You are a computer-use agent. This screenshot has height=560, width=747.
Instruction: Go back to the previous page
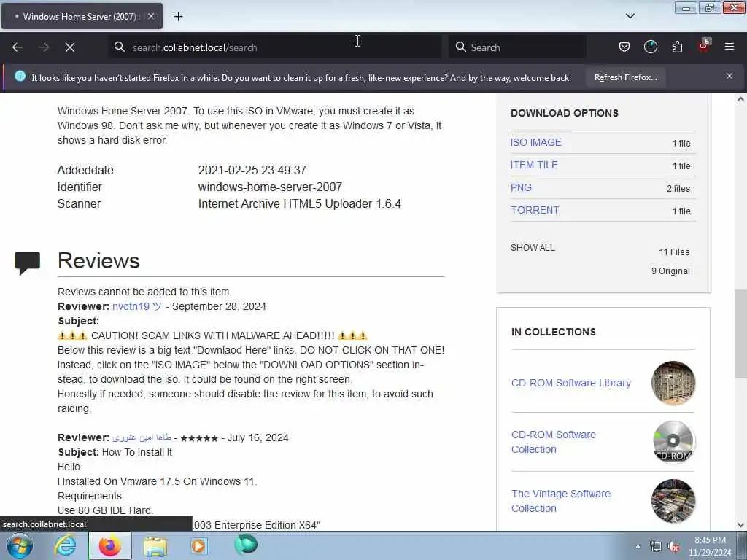[18, 47]
